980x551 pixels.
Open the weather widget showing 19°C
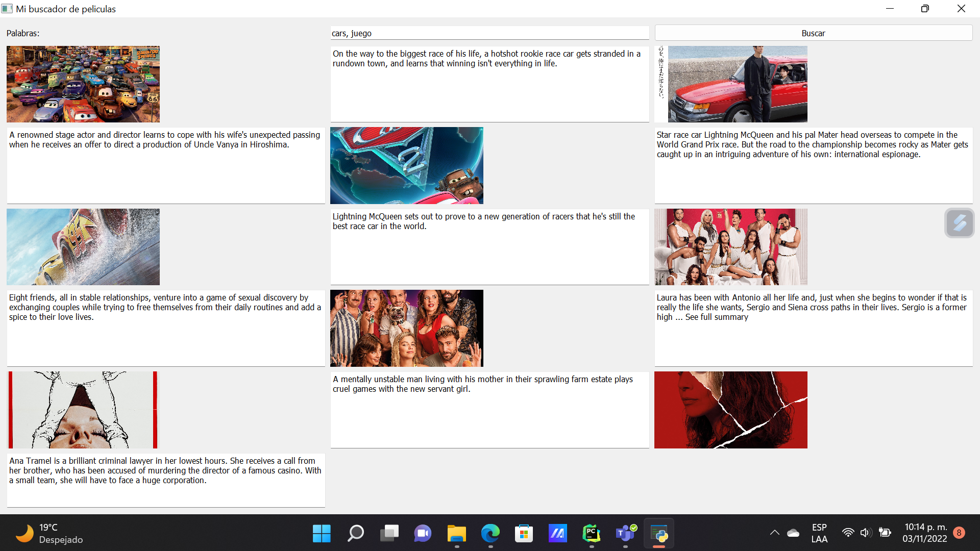coord(50,534)
